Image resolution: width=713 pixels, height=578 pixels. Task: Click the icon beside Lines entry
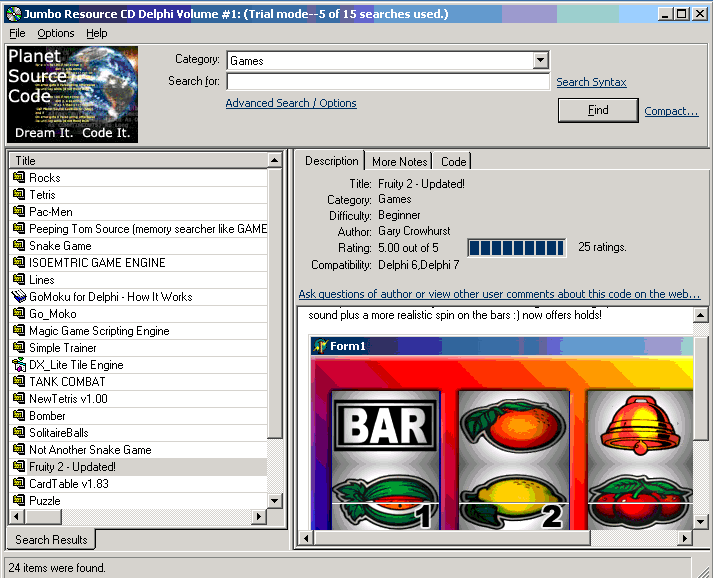19,279
